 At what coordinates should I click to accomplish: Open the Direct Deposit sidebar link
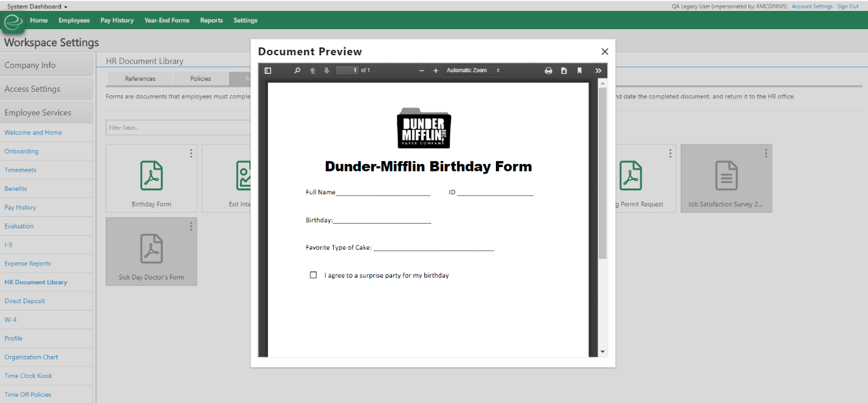(25, 301)
